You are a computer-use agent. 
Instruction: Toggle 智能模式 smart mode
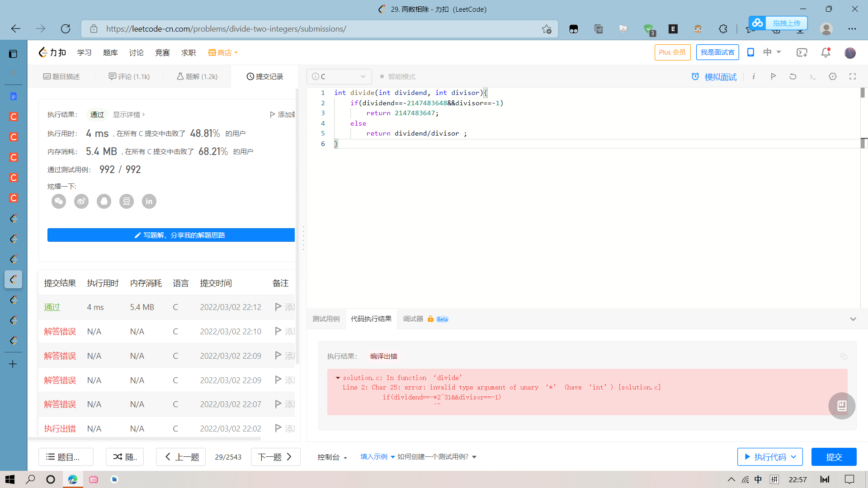click(398, 76)
